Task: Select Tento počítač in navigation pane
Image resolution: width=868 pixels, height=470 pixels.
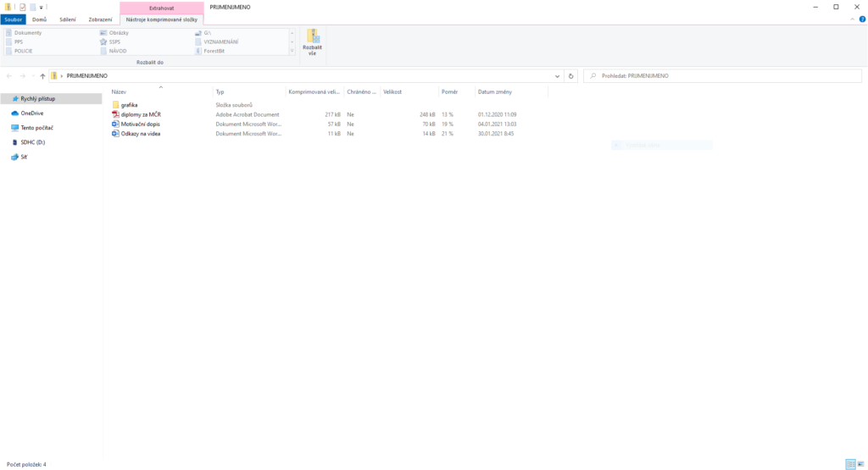Action: click(37, 128)
